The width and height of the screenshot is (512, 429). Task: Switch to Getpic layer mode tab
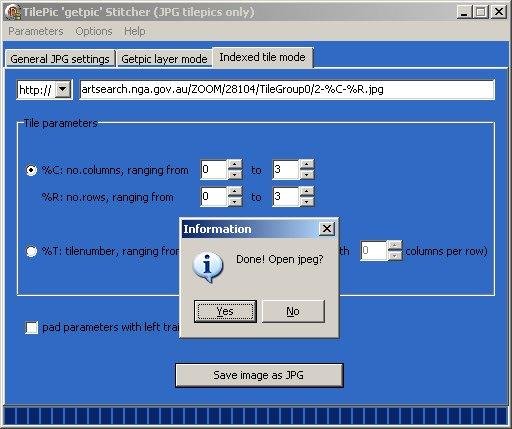click(164, 59)
